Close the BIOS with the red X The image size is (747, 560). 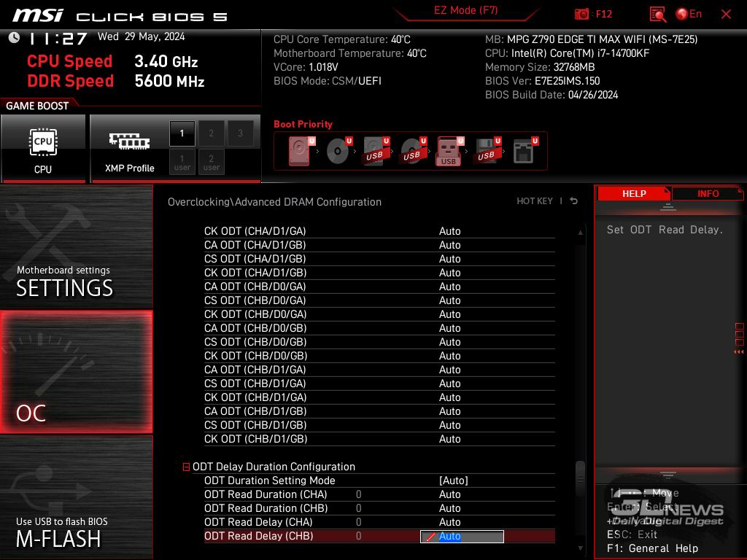726,15
